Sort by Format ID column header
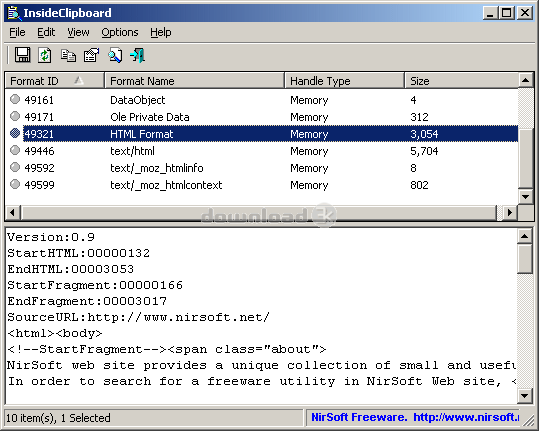 tap(55, 81)
